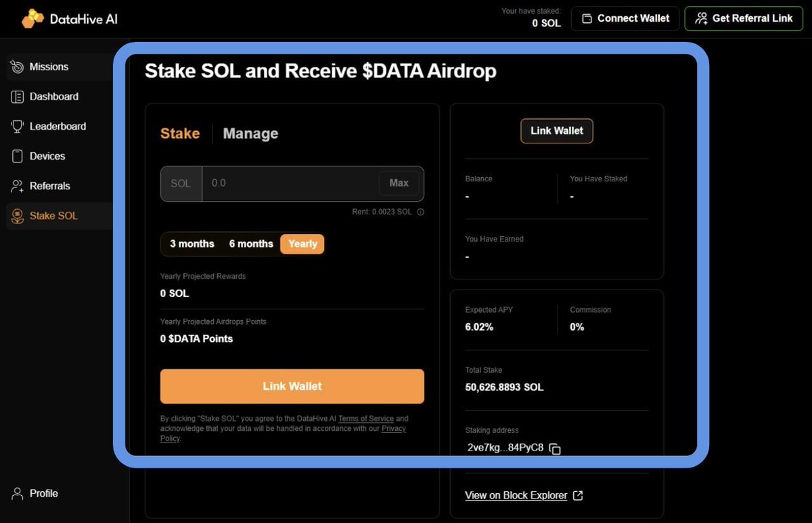
Task: Click the large orange Link Wallet button
Action: 292,386
